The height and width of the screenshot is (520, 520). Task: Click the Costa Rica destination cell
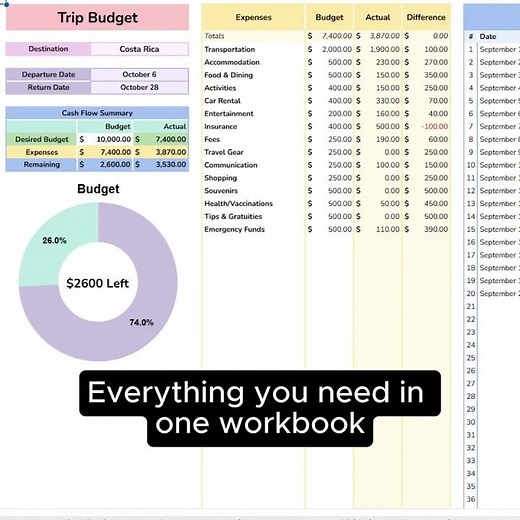(139, 49)
